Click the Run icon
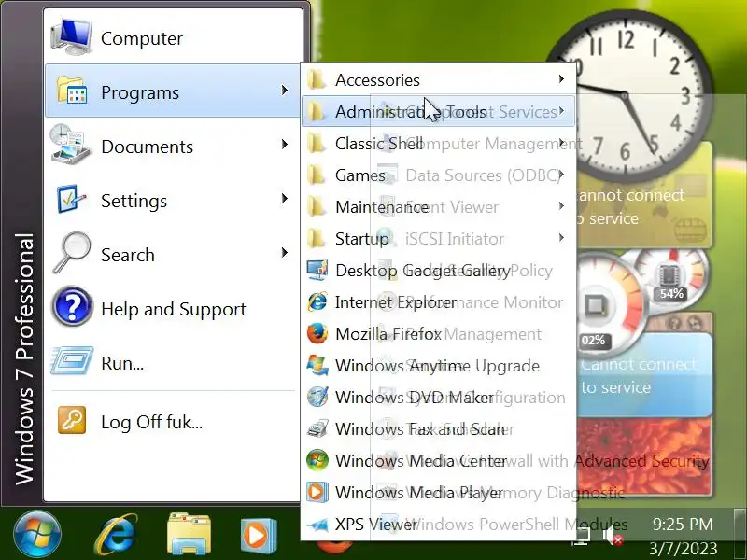The height and width of the screenshot is (560, 747). point(73,361)
